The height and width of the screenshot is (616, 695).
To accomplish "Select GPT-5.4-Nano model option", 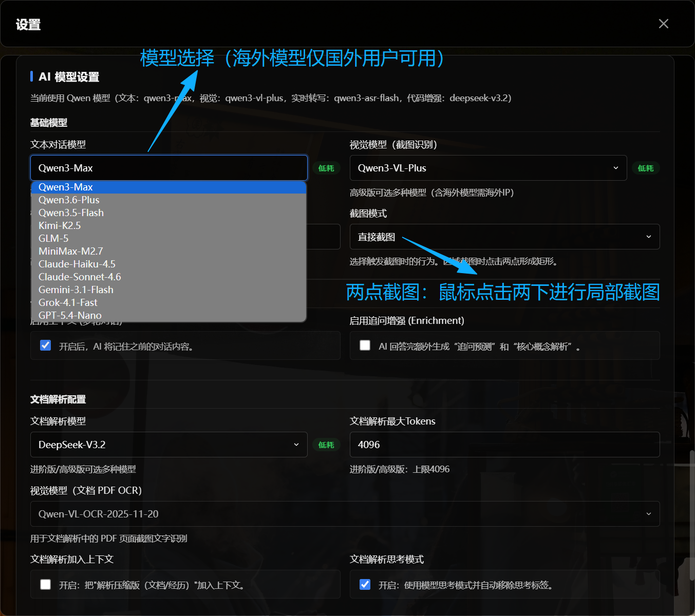I will click(x=169, y=316).
